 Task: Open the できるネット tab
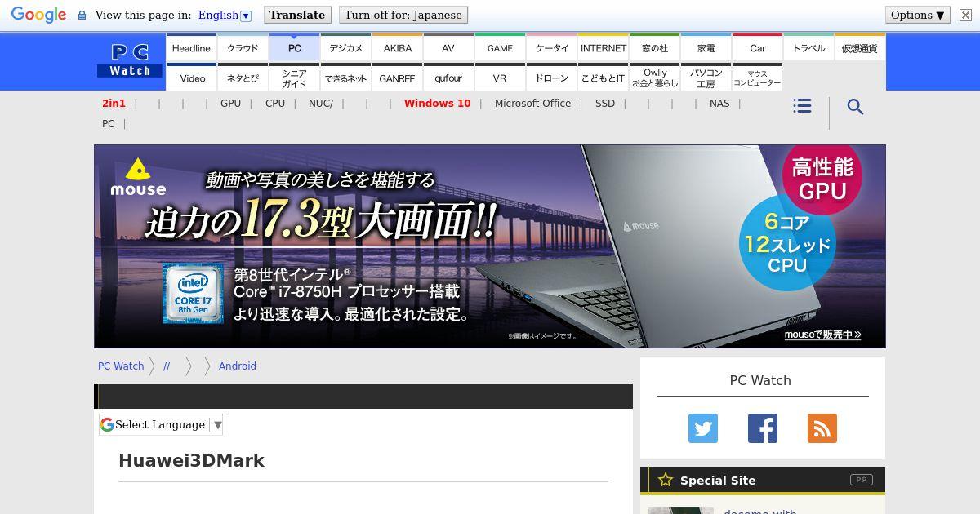(x=345, y=78)
